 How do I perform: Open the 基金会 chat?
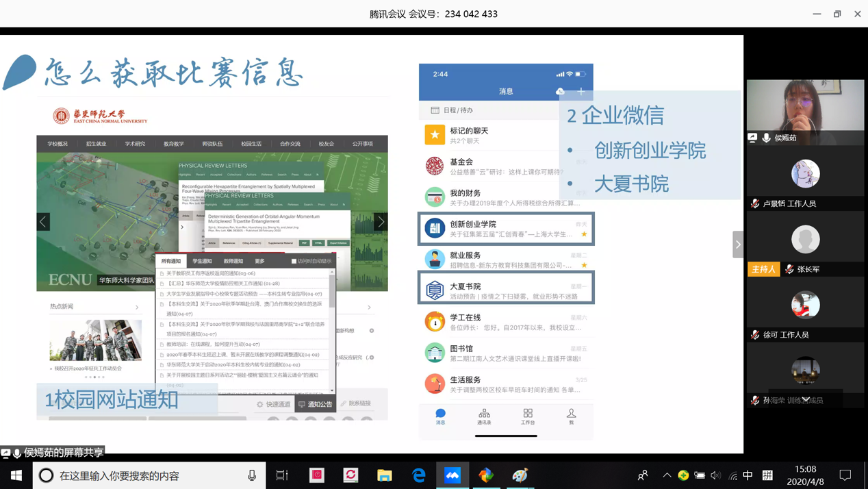coord(506,166)
